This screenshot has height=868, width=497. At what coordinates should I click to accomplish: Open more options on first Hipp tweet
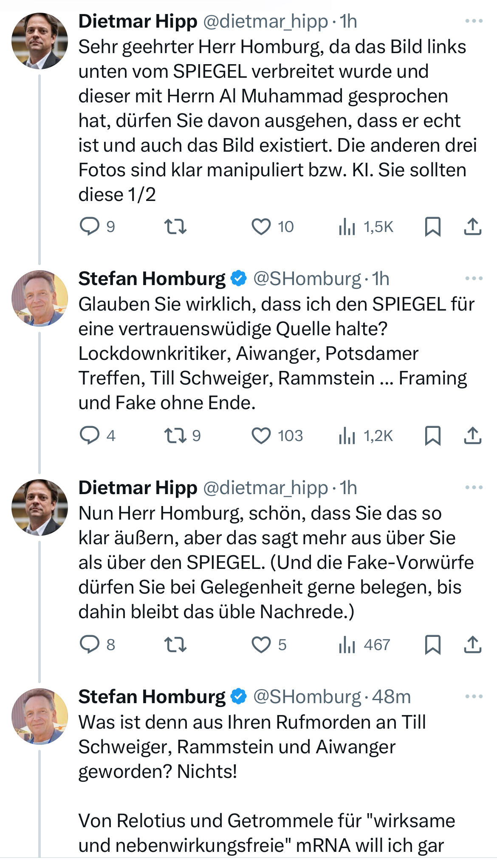coord(474,21)
